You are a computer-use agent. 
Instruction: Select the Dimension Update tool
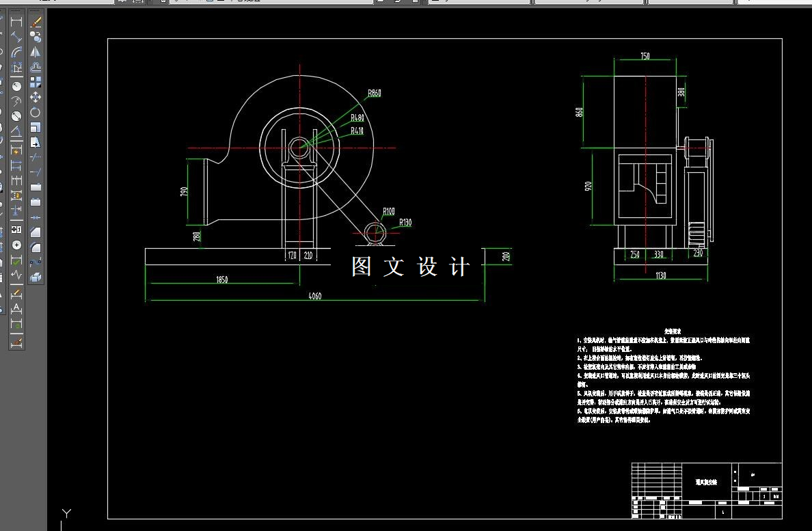[x=16, y=324]
